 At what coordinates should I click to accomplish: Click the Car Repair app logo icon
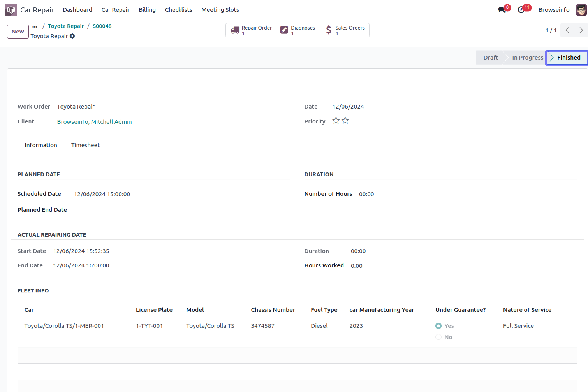11,10
